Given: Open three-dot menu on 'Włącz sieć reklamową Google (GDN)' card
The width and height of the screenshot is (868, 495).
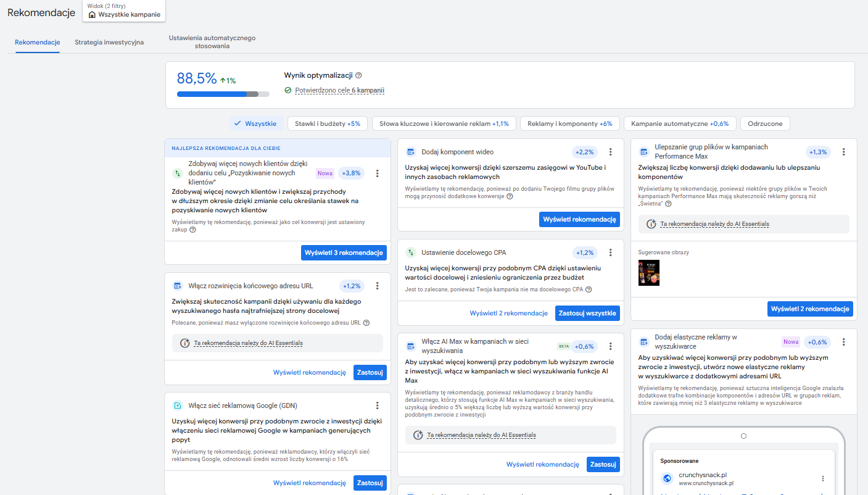Looking at the screenshot, I should coord(378,406).
